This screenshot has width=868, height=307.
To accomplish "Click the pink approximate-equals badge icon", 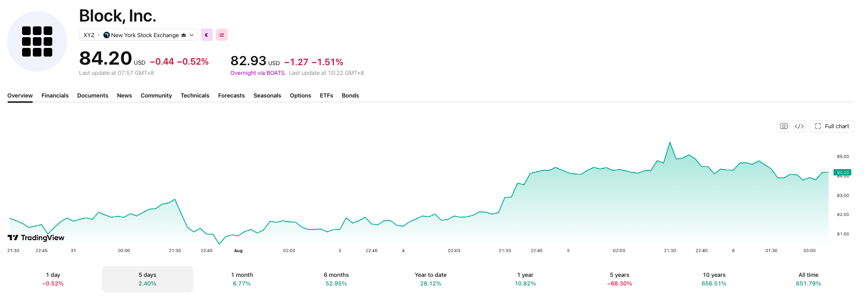I will 222,35.
